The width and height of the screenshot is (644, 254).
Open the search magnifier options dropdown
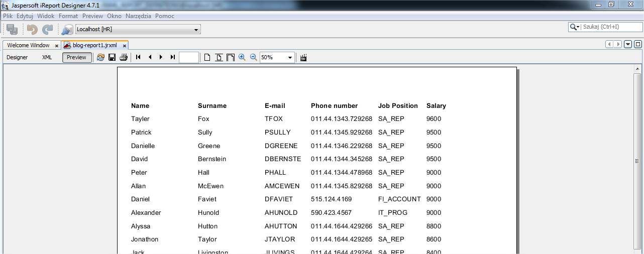point(575,27)
